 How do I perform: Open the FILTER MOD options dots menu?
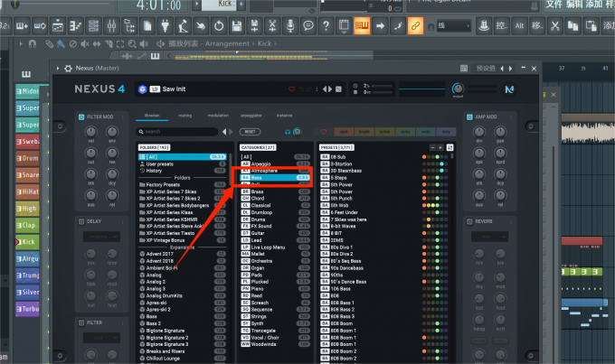pyautogui.click(x=123, y=117)
